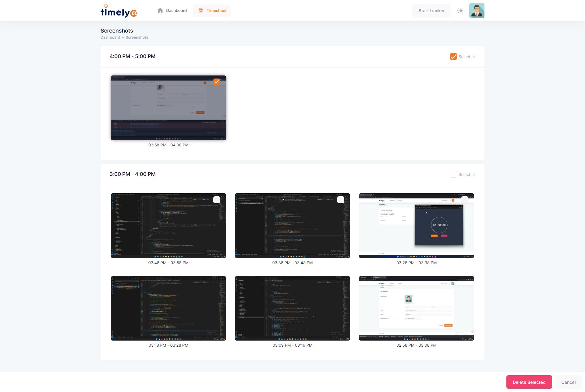The height and width of the screenshot is (392, 585).
Task: View the 02:58 PM - 03:08 PM screenshot thumbnail
Action: pos(417,308)
